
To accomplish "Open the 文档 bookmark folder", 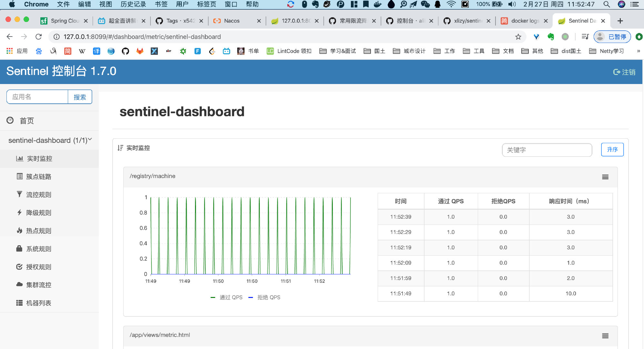I will click(x=503, y=51).
